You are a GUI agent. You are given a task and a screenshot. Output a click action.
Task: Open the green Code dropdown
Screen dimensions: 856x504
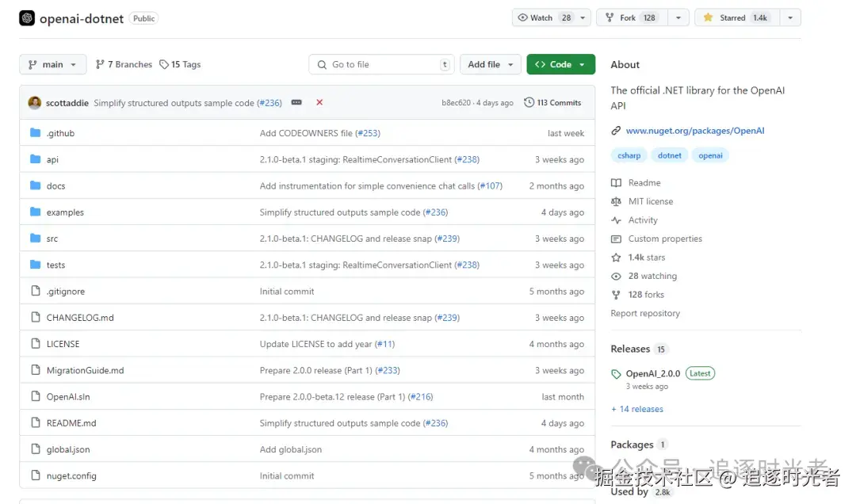click(x=560, y=64)
